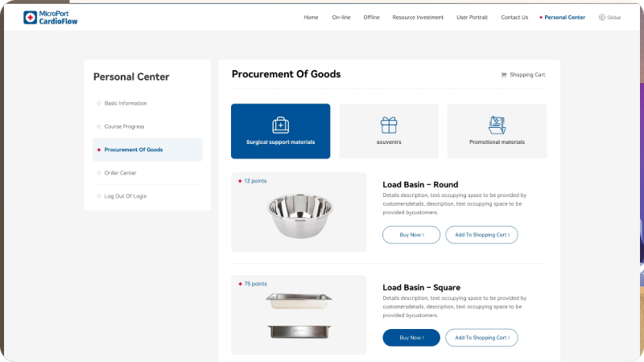Click the red diamond beside 12 points
The width and height of the screenshot is (644, 362).
click(x=240, y=181)
